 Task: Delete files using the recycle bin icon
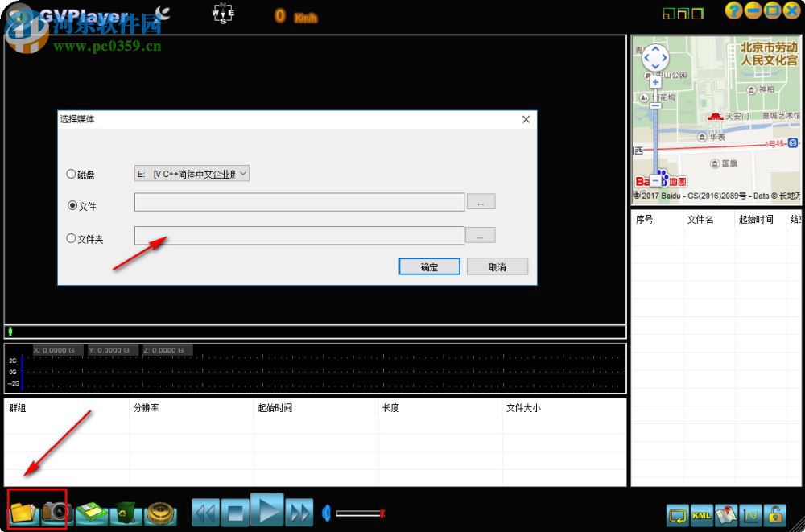[x=126, y=513]
